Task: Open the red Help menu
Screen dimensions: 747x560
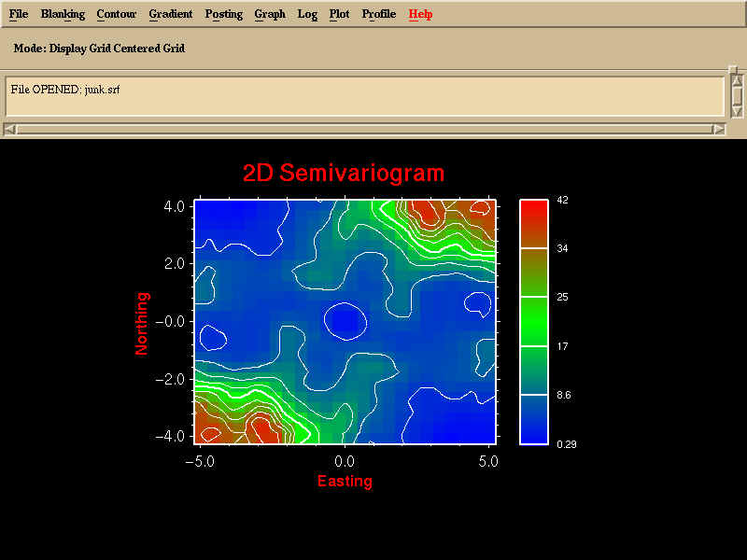Action: pos(420,14)
